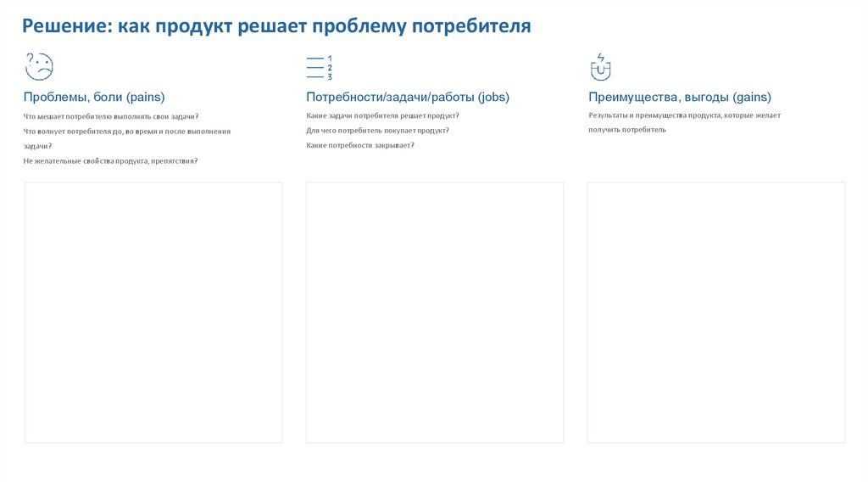Click text 'Не желательные свойства продукта, препятствия?'
868x487 pixels.
(110, 161)
